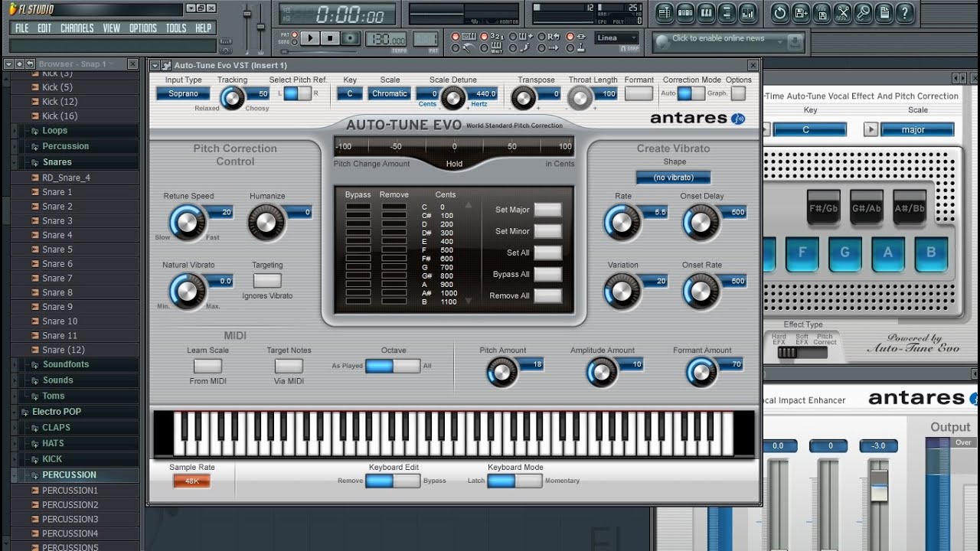Open the CHANNELS menu
This screenshot has height=551, width=980.
point(77,28)
